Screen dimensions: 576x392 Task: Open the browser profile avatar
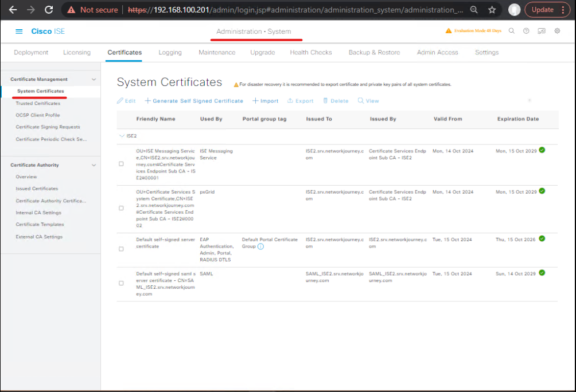coord(514,10)
